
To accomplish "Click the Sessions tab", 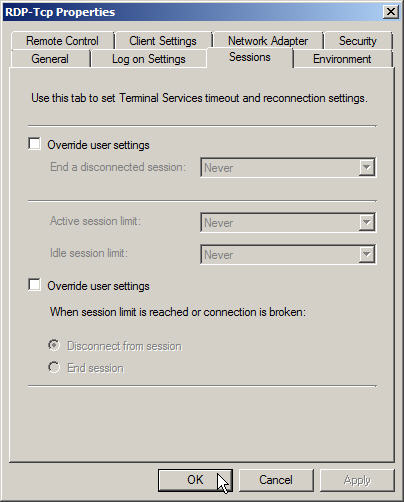I will click(250, 57).
